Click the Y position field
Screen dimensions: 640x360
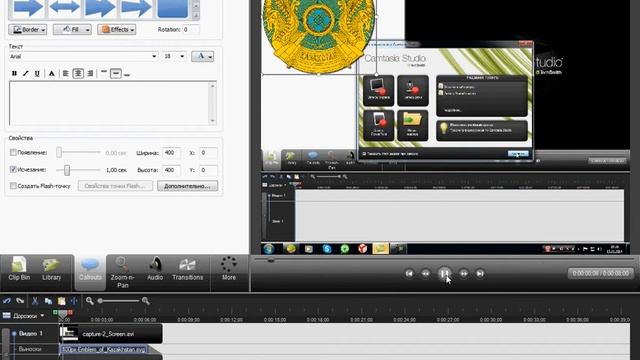click(x=208, y=170)
